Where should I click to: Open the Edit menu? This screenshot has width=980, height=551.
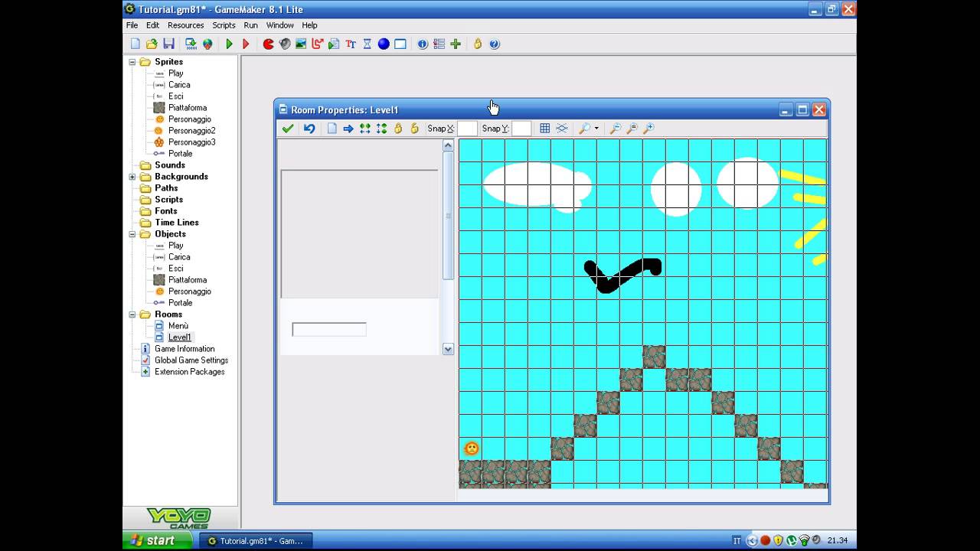tap(153, 25)
